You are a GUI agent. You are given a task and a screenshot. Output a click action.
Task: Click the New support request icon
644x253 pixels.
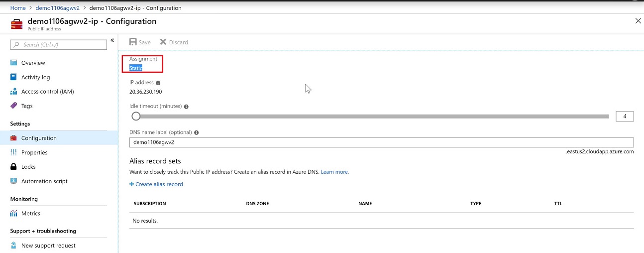click(x=14, y=246)
